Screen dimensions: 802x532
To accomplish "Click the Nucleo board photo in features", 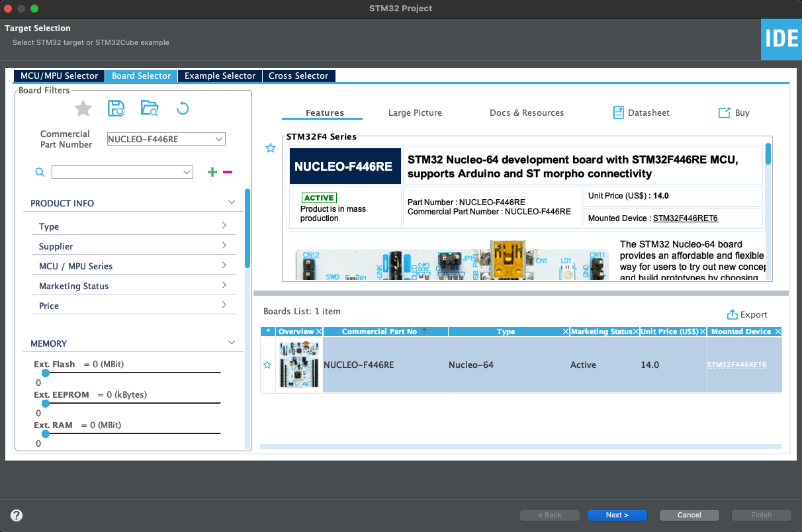I will pos(451,261).
